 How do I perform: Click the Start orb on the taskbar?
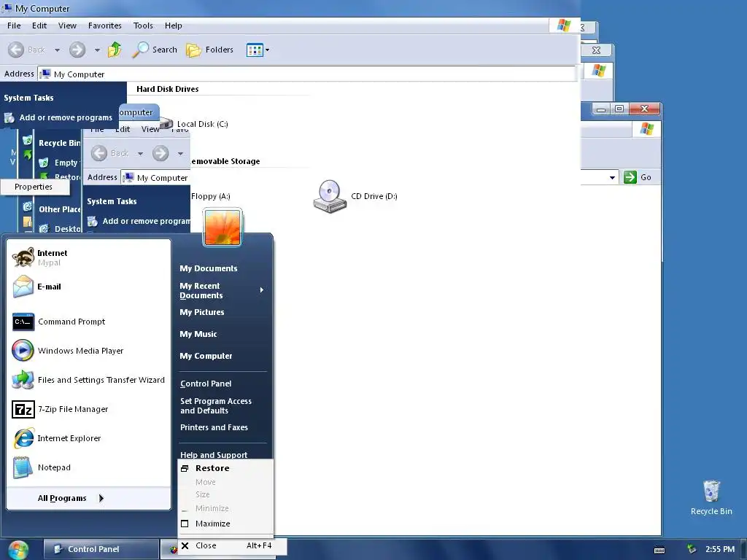pos(18,550)
